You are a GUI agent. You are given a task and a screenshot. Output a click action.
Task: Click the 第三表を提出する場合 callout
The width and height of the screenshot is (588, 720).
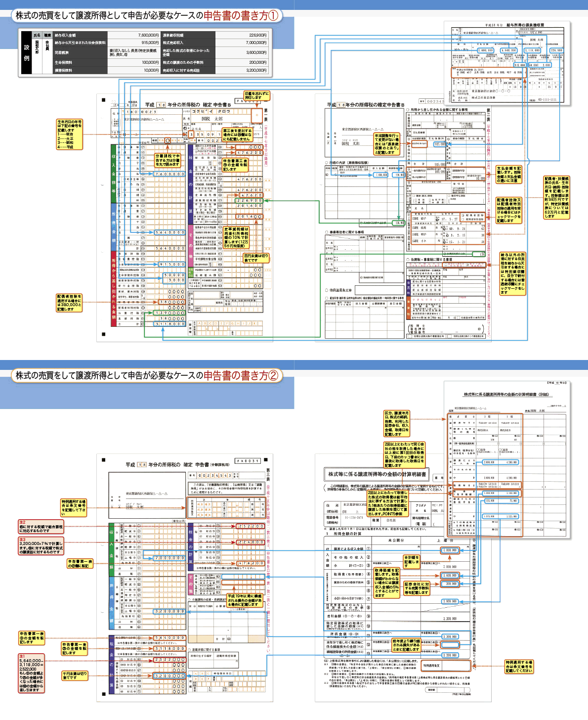coord(237,135)
